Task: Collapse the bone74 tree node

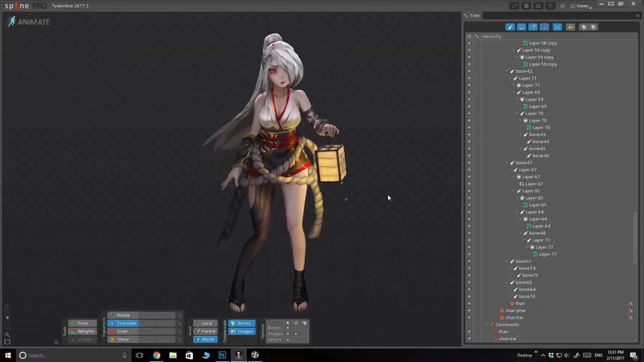Action: point(511,268)
